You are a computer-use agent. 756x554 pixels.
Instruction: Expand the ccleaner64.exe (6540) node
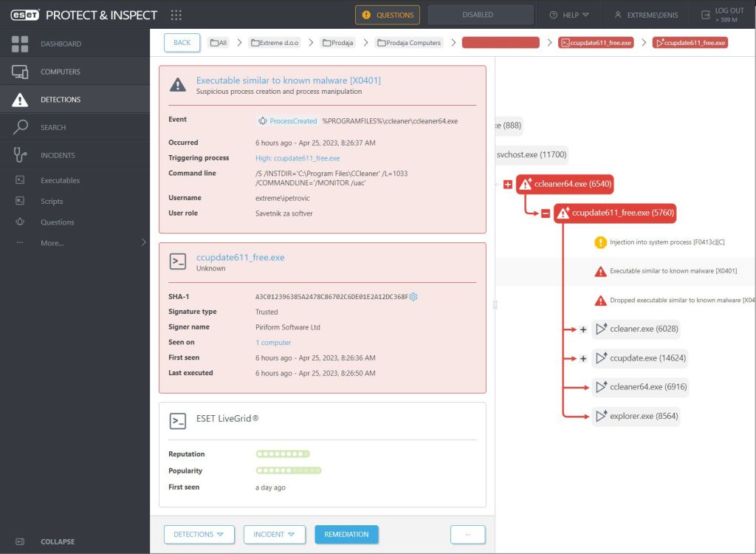click(507, 184)
